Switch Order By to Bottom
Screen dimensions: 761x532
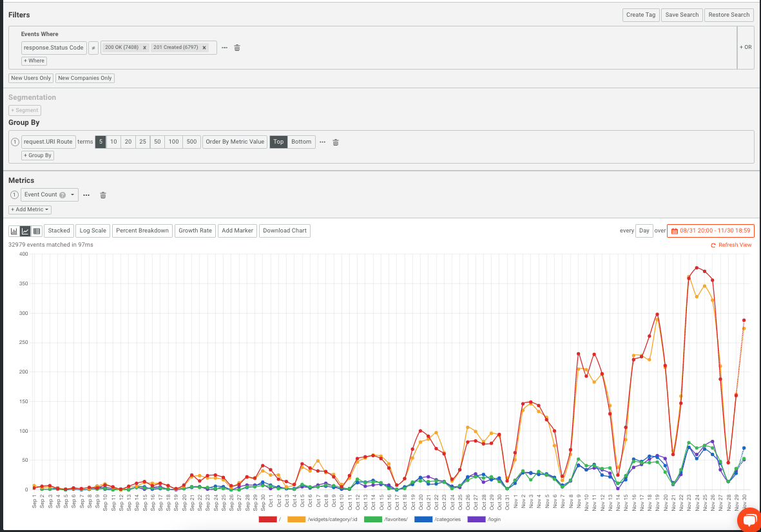point(301,142)
